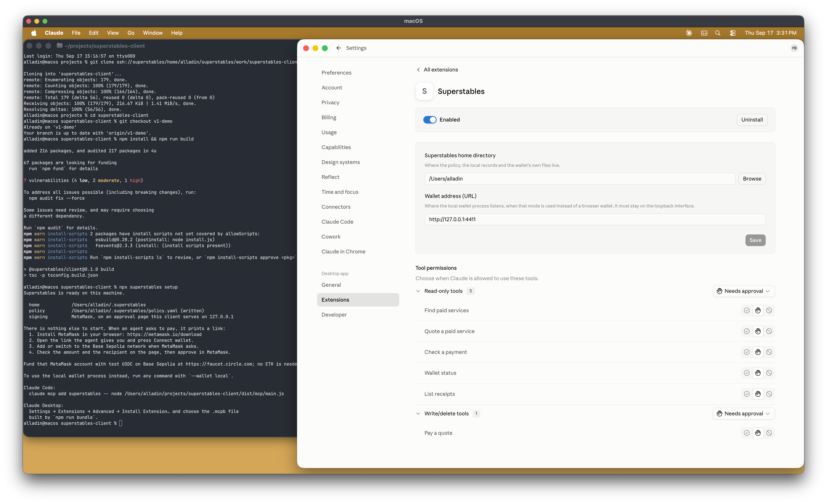Click the menu bar date and time

pos(770,33)
